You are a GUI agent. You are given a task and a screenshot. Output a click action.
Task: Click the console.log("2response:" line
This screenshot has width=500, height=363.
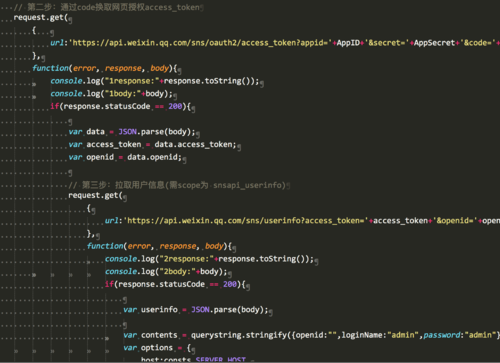[209, 259]
